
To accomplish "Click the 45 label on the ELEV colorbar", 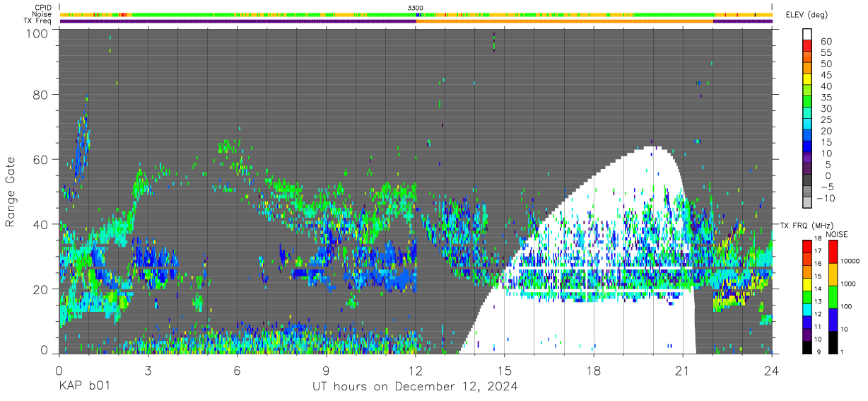I will [x=826, y=75].
